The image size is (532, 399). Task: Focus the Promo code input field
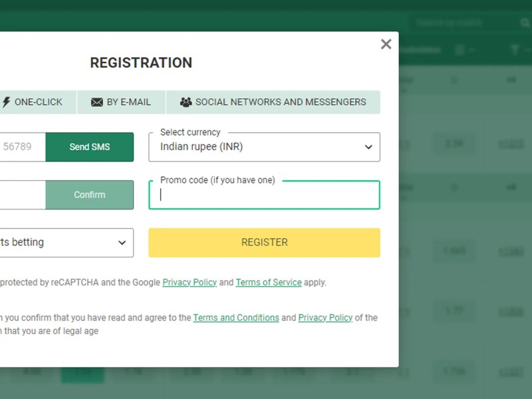click(264, 195)
